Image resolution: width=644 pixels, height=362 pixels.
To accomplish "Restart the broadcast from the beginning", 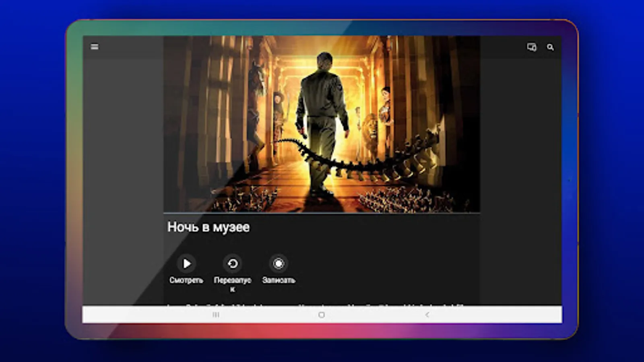I will point(232,264).
